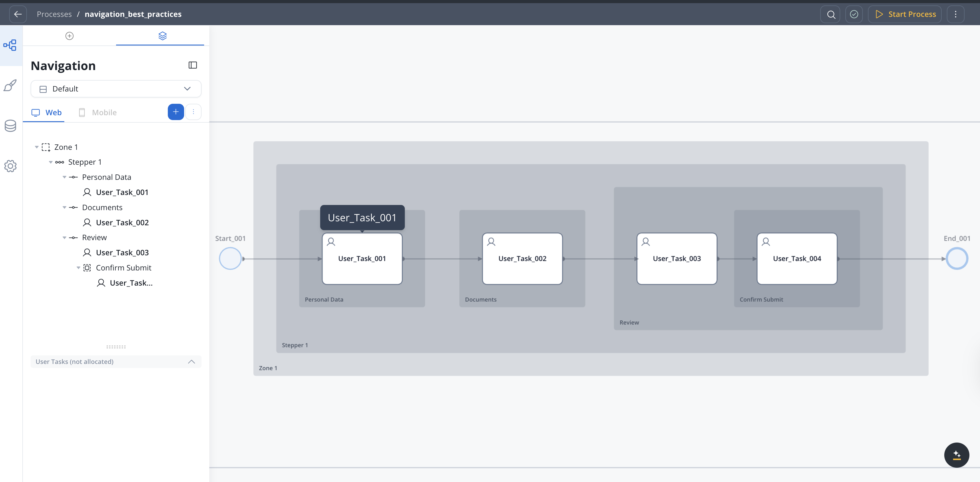
Task: Open the top-right overflow menu
Action: point(956,14)
